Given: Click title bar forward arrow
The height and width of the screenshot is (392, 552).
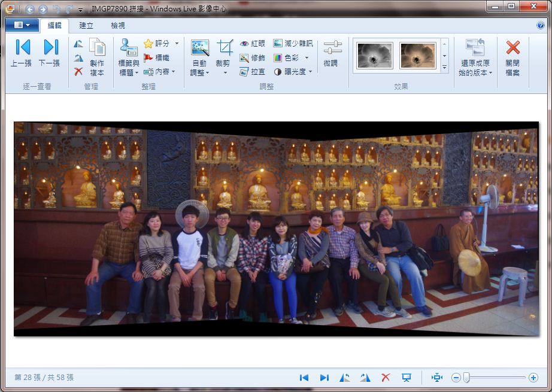Looking at the screenshot, I should [43, 9].
